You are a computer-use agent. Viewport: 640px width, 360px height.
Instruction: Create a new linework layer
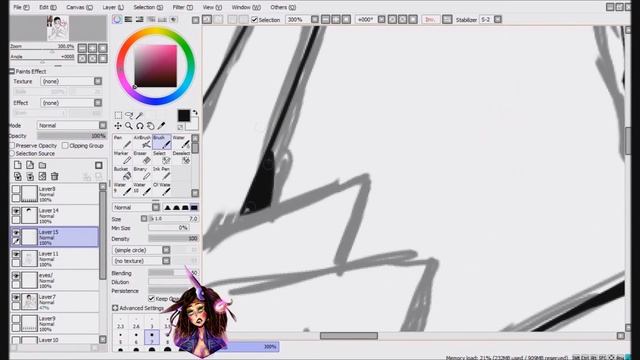click(30, 165)
